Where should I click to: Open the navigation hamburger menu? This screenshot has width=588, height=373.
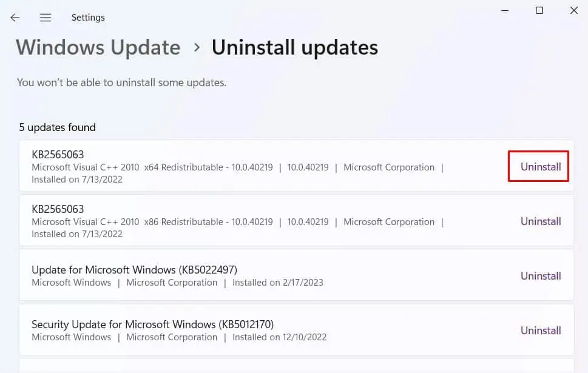click(x=45, y=17)
